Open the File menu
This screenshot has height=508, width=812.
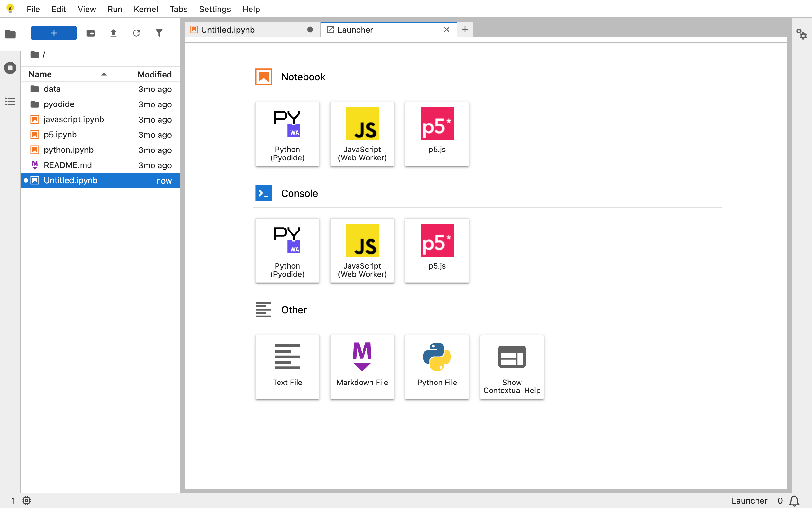[x=33, y=9]
